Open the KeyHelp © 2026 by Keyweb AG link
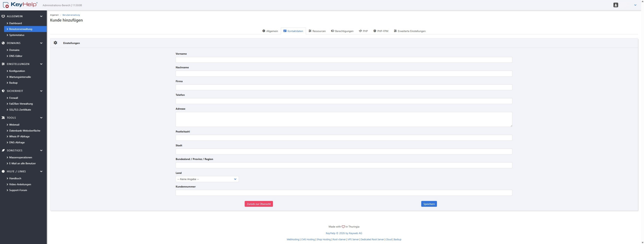Image resolution: width=644 pixels, height=244 pixels. 344,233
